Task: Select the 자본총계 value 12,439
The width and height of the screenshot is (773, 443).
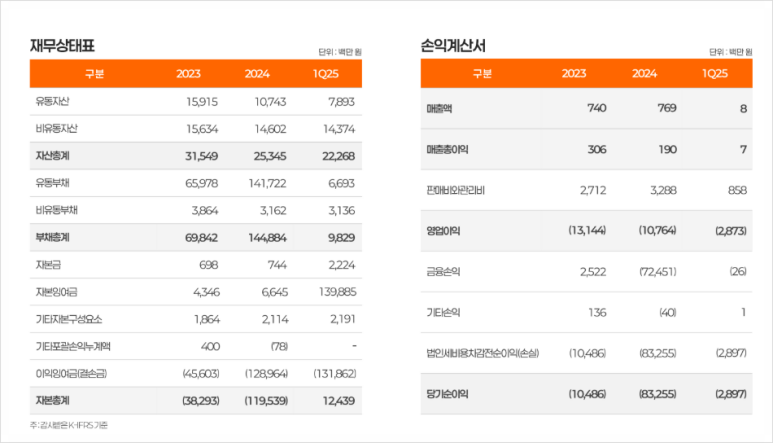Action: [x=339, y=401]
